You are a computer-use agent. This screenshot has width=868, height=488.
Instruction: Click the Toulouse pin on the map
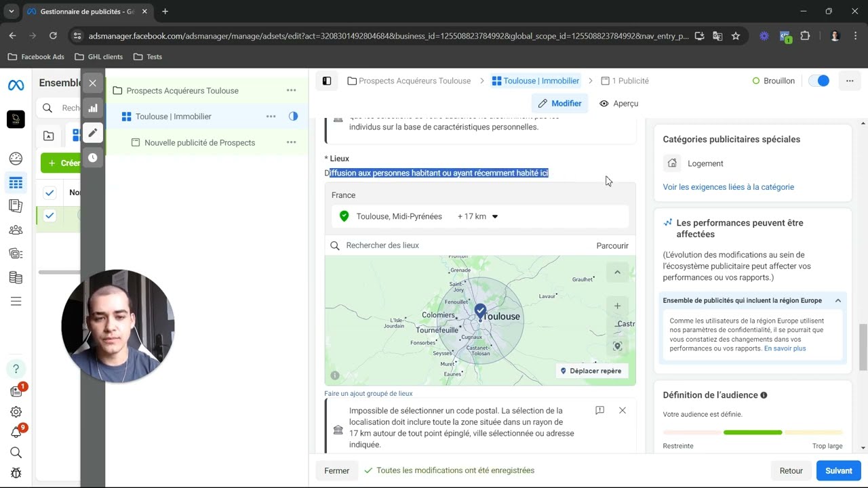(x=480, y=312)
